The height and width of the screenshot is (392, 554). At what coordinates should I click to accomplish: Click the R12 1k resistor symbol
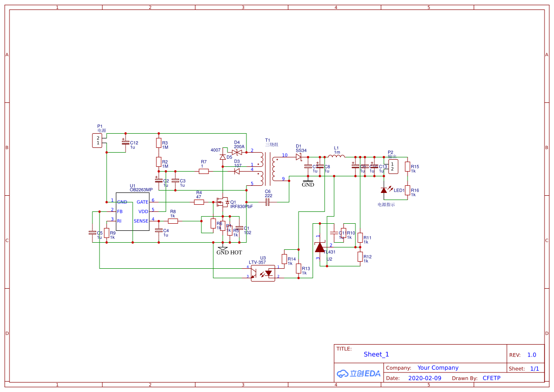tap(360, 256)
